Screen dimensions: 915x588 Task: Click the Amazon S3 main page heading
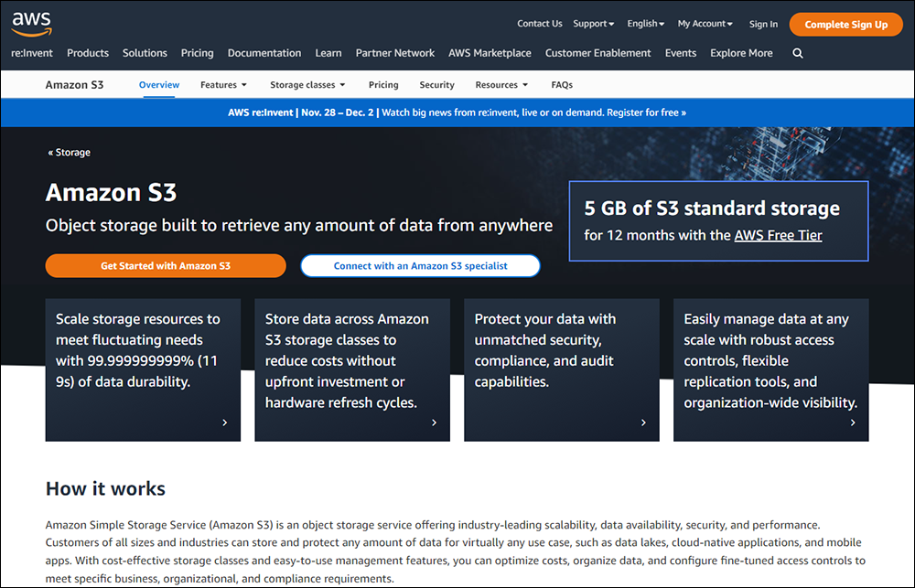[111, 193]
